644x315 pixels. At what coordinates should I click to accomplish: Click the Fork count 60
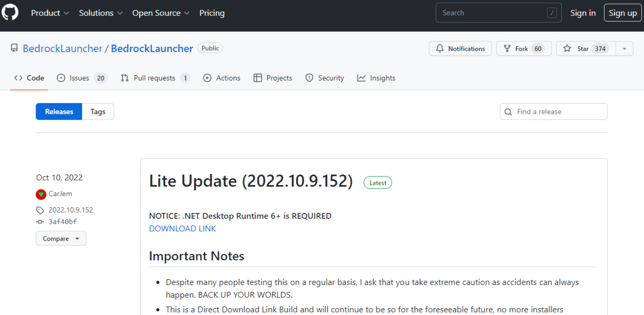pyautogui.click(x=538, y=48)
